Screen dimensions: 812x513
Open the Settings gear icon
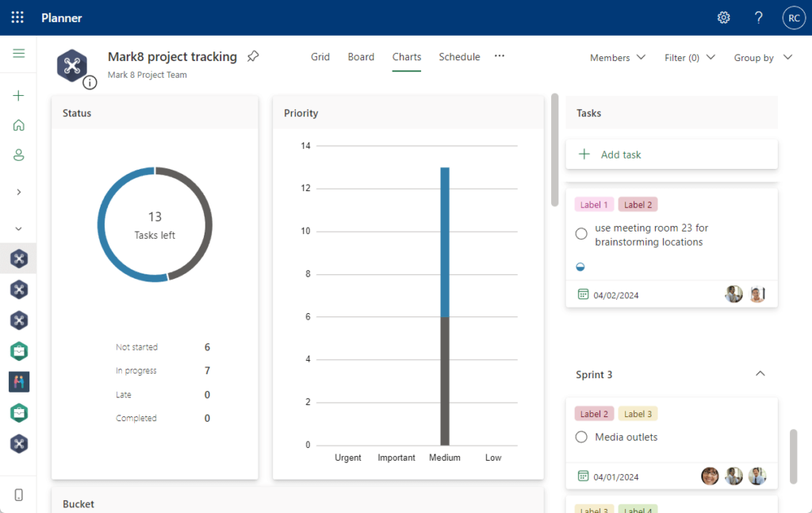pos(723,17)
